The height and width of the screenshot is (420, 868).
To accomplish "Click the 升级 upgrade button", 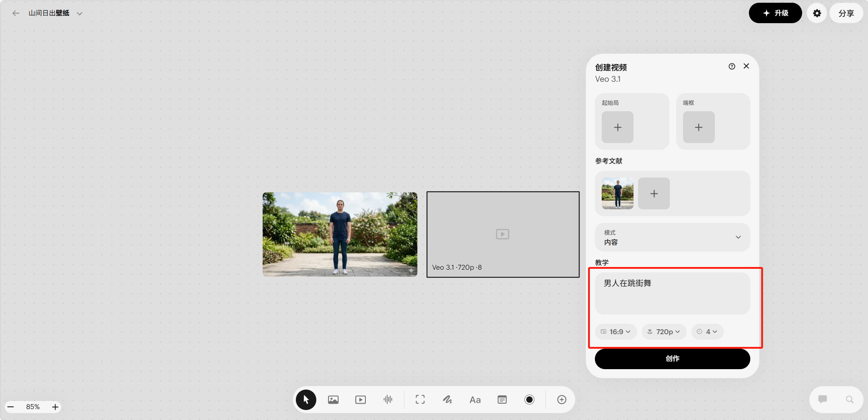I will click(x=775, y=13).
